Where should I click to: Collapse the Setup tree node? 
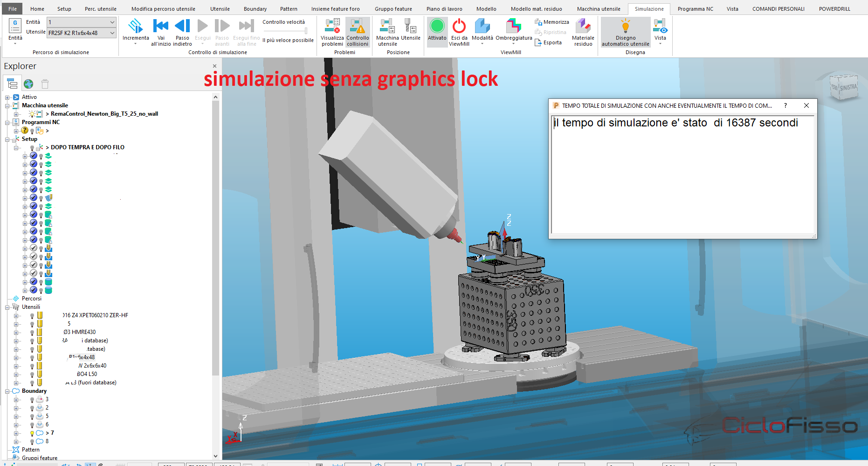pyautogui.click(x=7, y=139)
